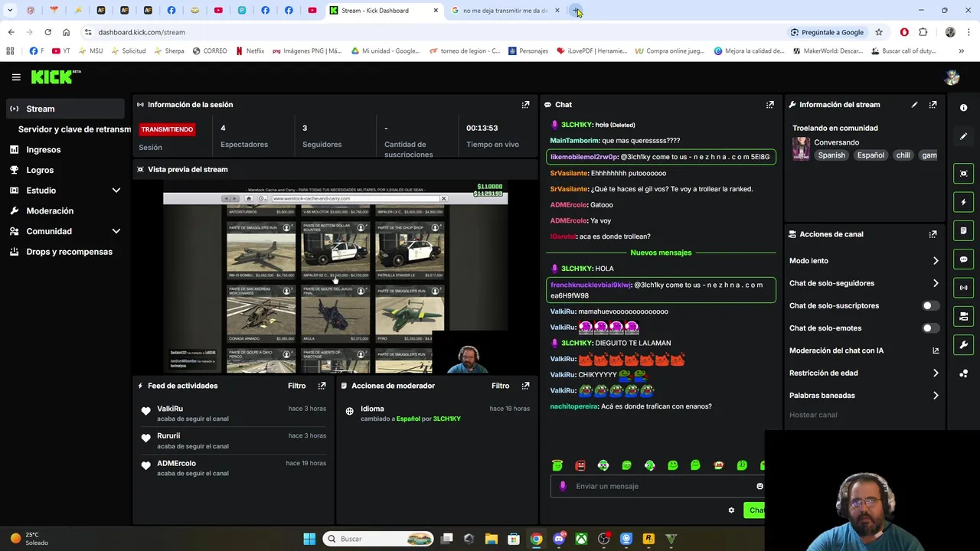This screenshot has width=980, height=551.
Task: Switch to the 'no me deja transmitir' Chrome tab
Action: click(x=505, y=11)
